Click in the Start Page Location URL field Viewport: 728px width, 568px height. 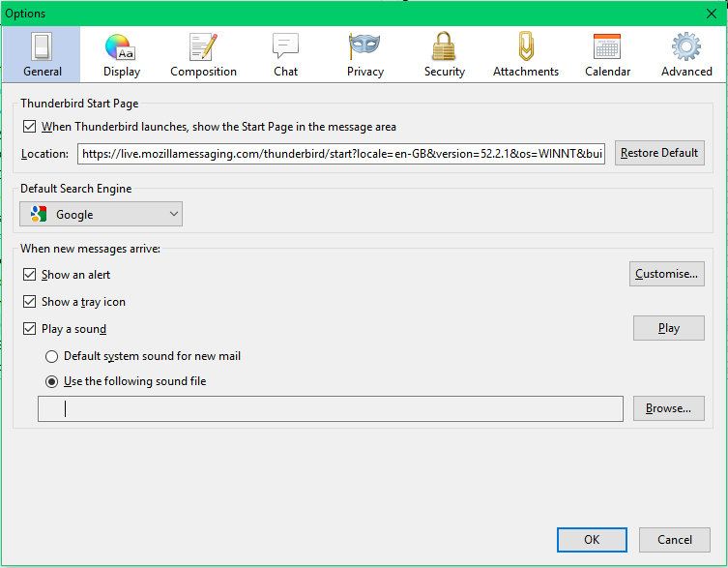click(x=341, y=154)
